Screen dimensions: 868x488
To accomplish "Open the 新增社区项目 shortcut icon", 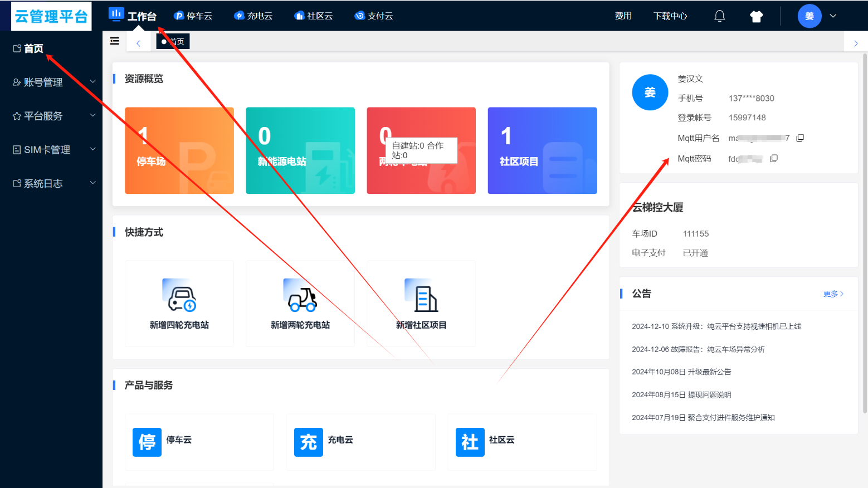I will 421,296.
